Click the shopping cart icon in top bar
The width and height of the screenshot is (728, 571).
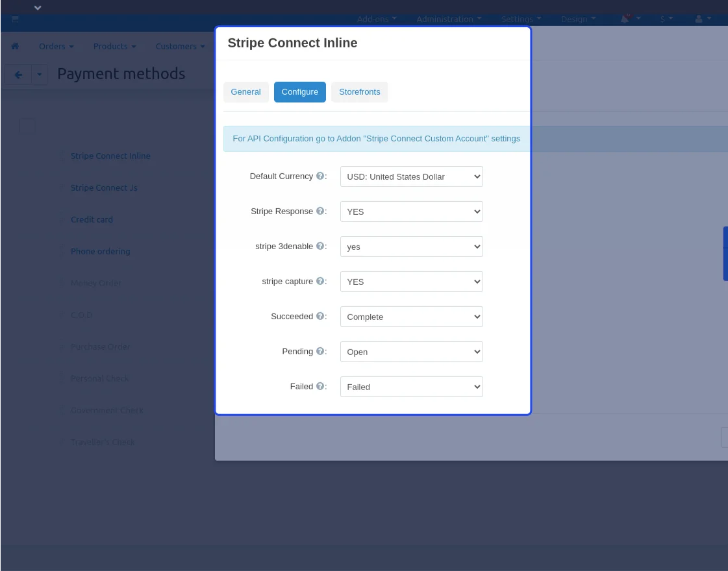(x=15, y=19)
